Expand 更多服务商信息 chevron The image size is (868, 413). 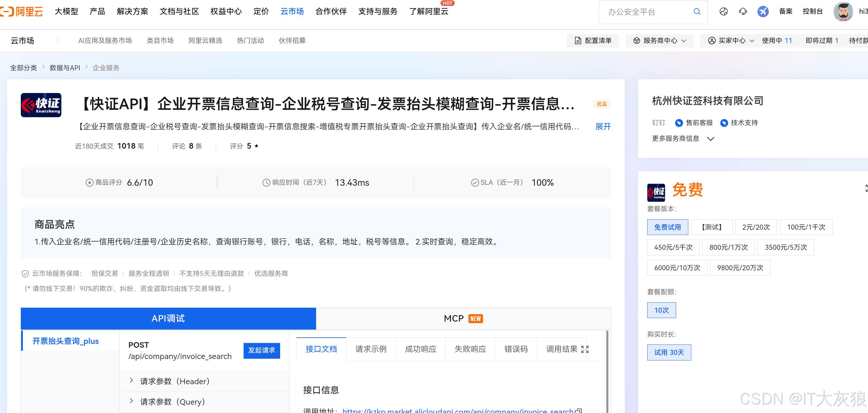pos(710,139)
